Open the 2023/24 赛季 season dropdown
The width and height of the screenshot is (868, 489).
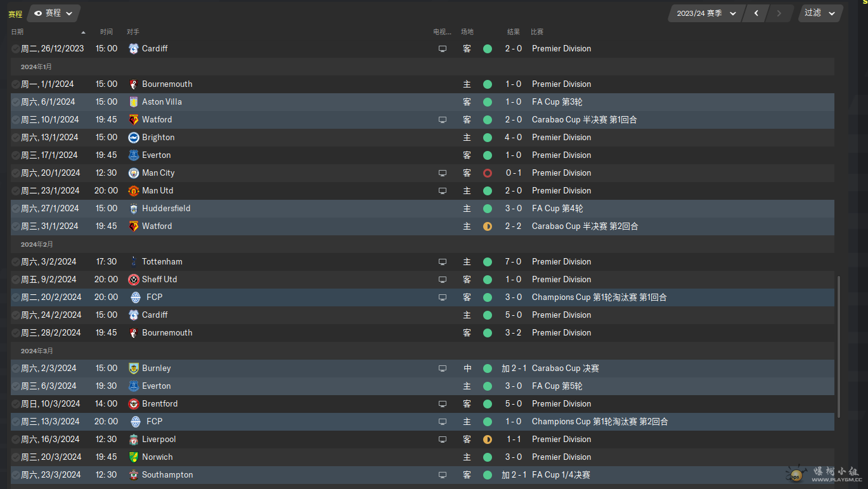706,13
